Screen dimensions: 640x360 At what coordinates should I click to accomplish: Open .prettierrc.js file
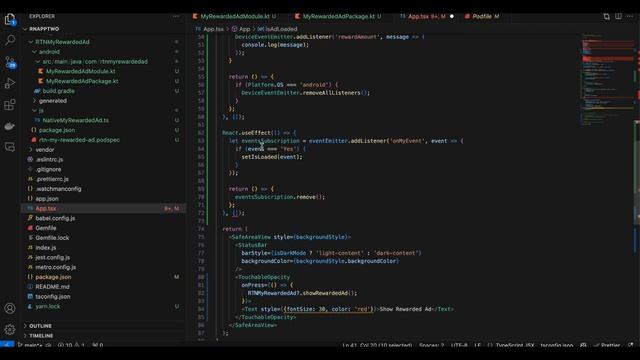point(52,179)
